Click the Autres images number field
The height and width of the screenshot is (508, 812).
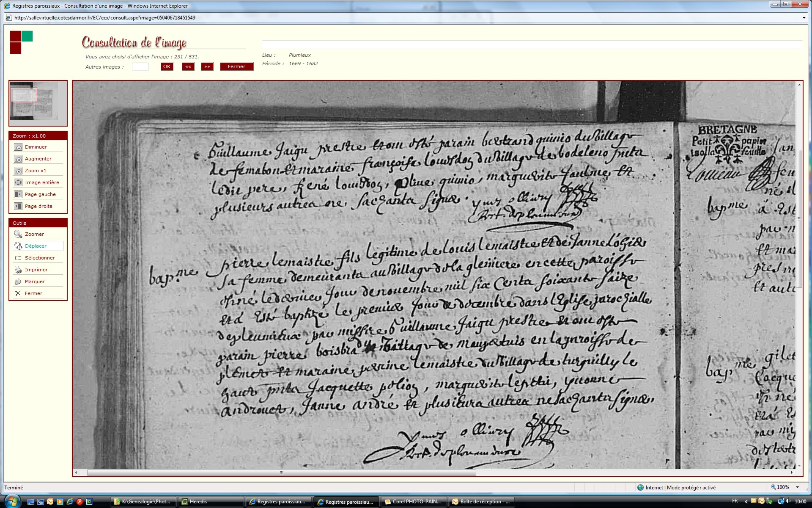[x=140, y=66]
